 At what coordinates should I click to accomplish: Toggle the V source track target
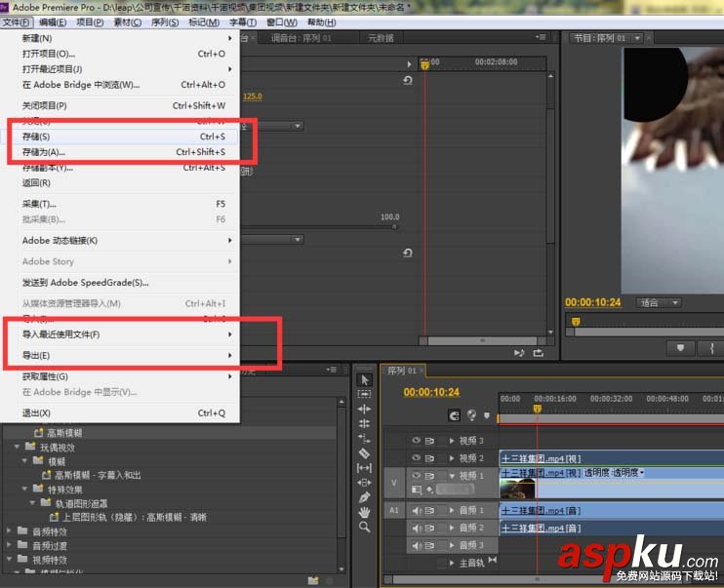coord(394,483)
